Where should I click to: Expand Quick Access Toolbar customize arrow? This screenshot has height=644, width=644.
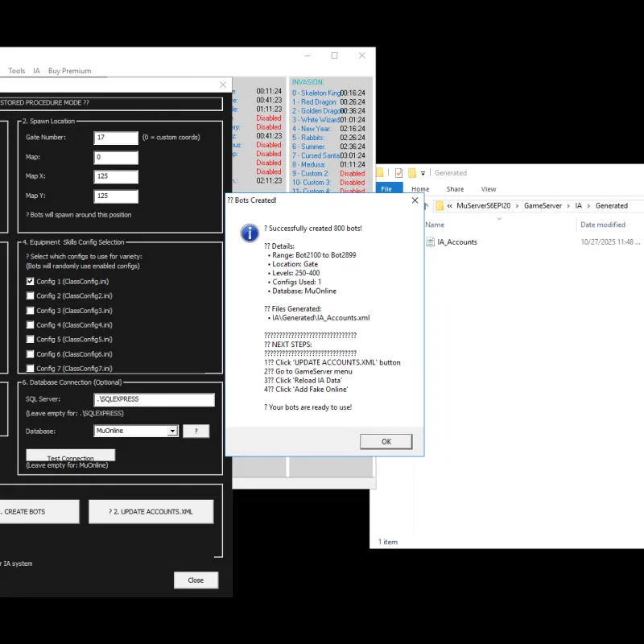coord(423,173)
